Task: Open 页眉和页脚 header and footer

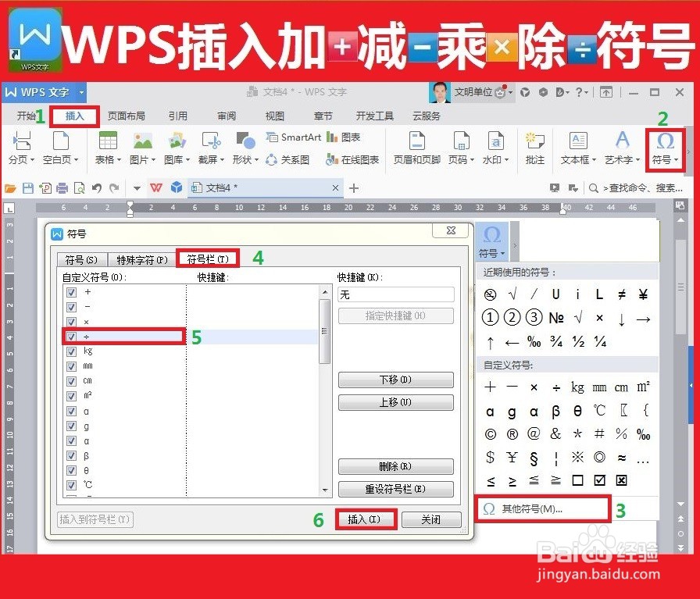Action: point(417,148)
